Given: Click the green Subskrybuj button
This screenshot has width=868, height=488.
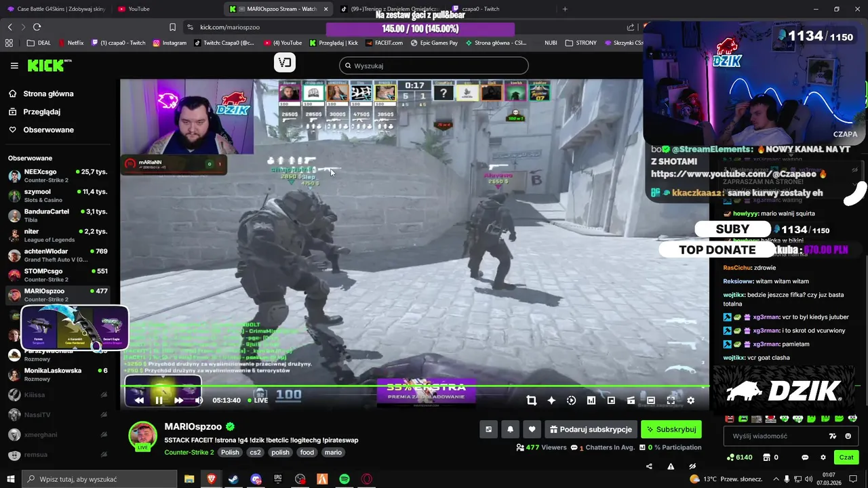Looking at the screenshot, I should click(x=671, y=429).
